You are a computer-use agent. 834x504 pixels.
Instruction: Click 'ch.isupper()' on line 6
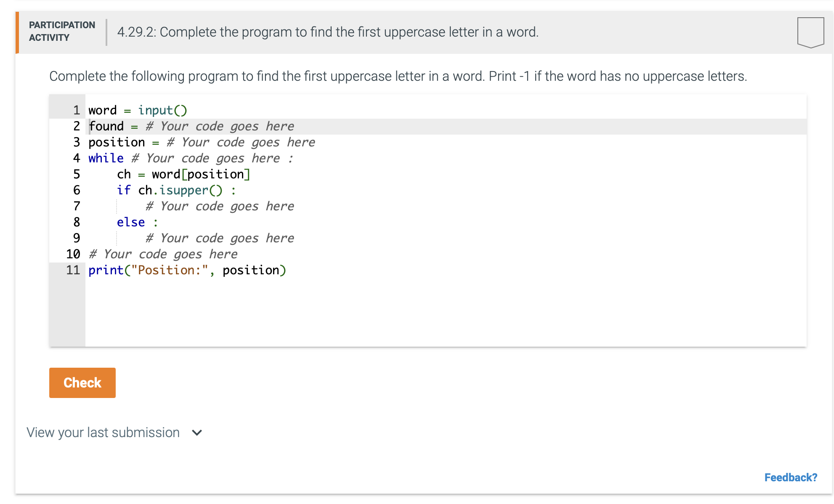181,190
